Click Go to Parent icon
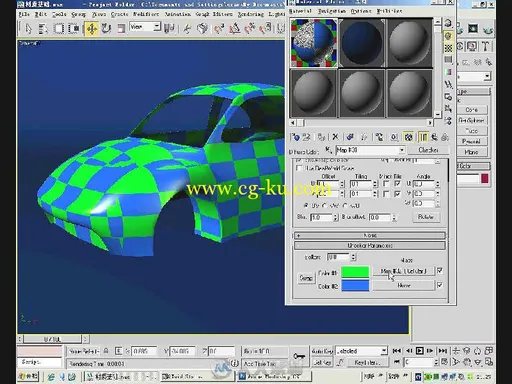Screen dimensions: 512x384 coord(434,137)
